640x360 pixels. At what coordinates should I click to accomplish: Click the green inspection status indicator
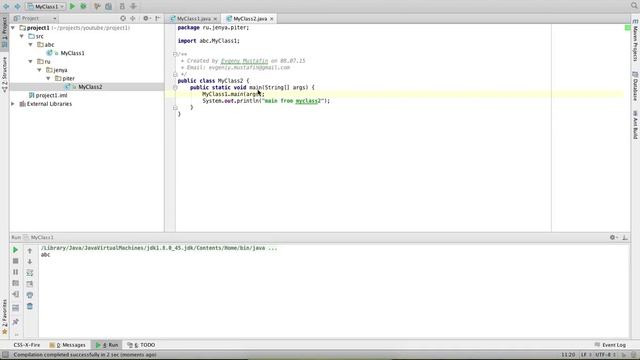628,27
